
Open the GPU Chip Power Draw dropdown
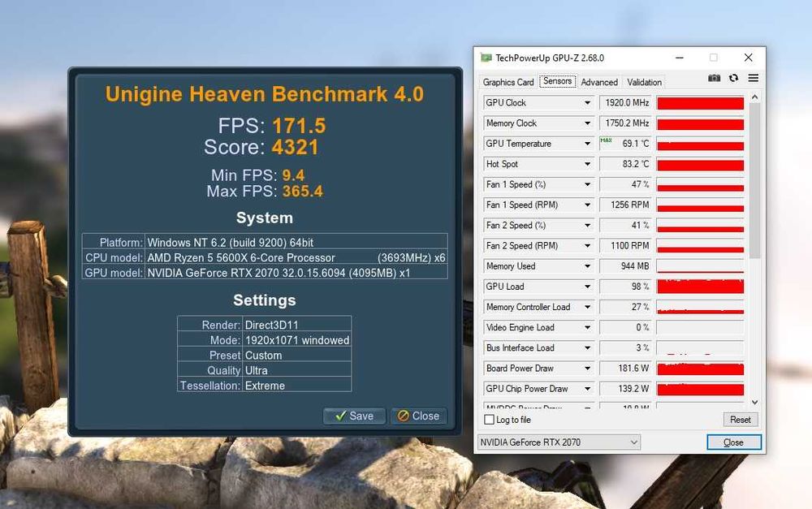coord(587,389)
